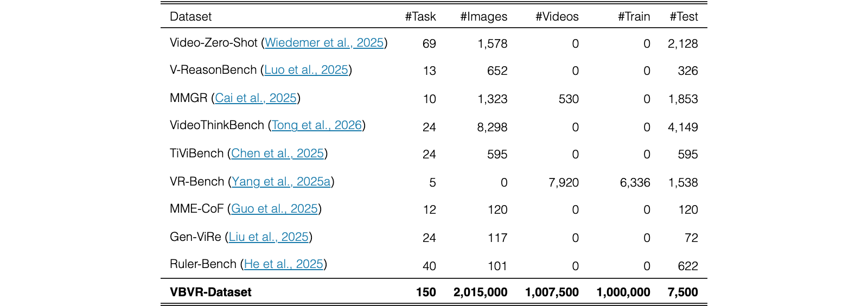Click the 530 videos value for MMGR
868x306 pixels.
coord(569,99)
